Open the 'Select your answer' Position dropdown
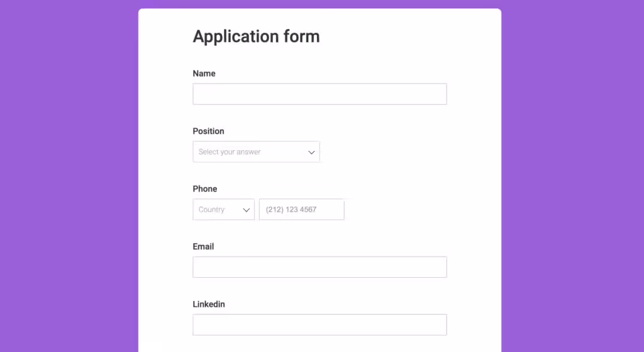The image size is (644, 352). click(257, 151)
